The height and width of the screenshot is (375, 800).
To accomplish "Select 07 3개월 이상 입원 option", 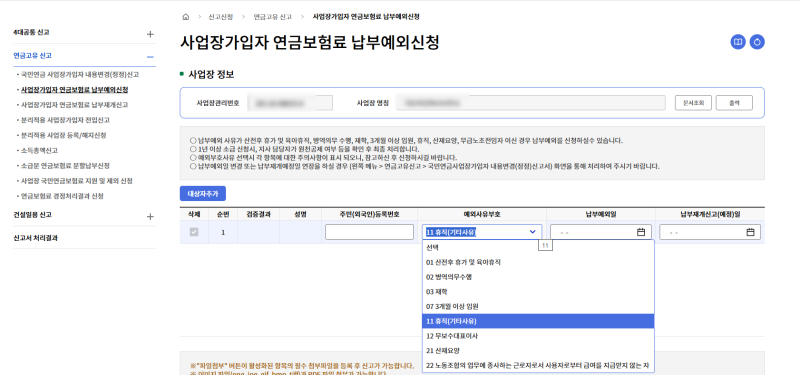I will point(538,306).
